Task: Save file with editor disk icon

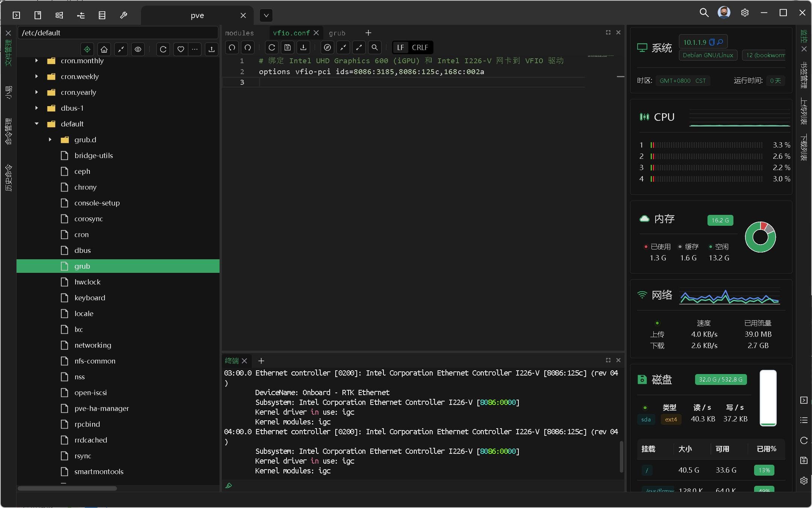Action: pyautogui.click(x=288, y=47)
